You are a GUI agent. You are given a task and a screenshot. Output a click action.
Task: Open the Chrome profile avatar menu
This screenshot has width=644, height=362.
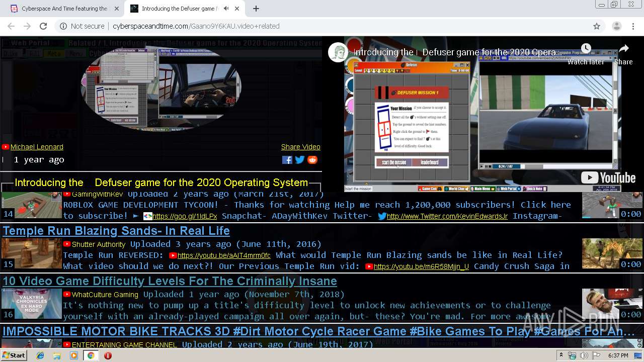point(616,26)
